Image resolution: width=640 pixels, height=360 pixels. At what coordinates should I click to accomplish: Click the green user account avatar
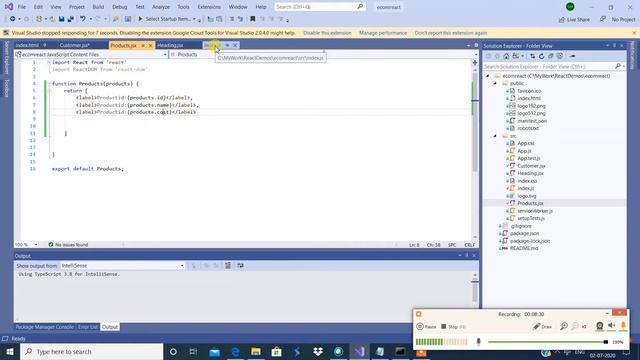pos(570,7)
